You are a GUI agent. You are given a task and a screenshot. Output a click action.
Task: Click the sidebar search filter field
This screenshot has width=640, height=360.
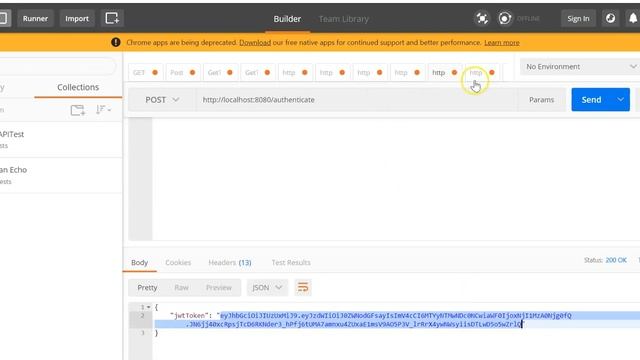pos(57,66)
